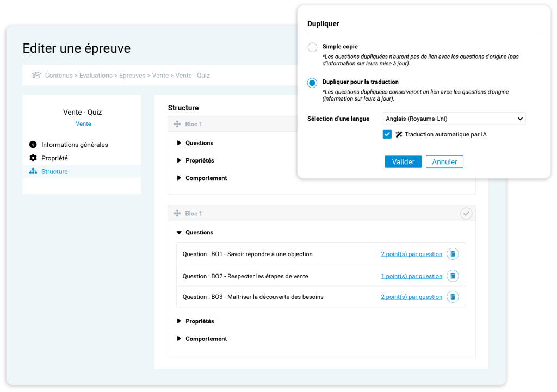Edit points for question BO3

point(412,297)
